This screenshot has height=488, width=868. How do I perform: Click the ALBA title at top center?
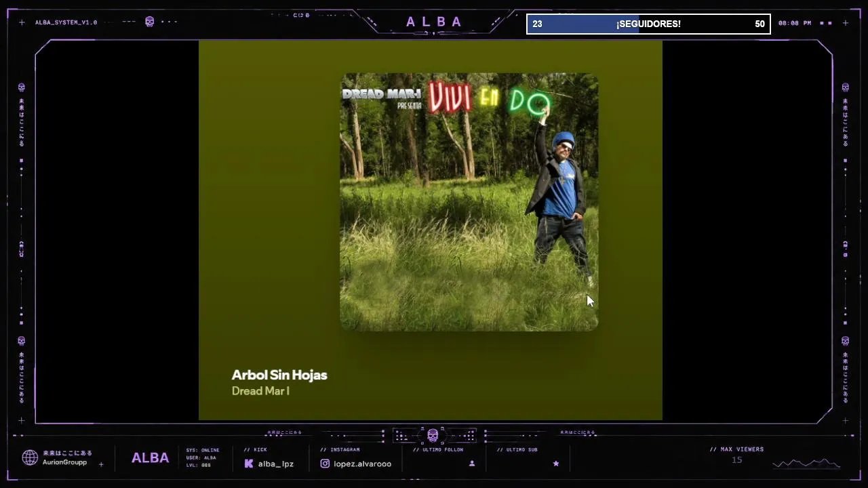click(434, 22)
